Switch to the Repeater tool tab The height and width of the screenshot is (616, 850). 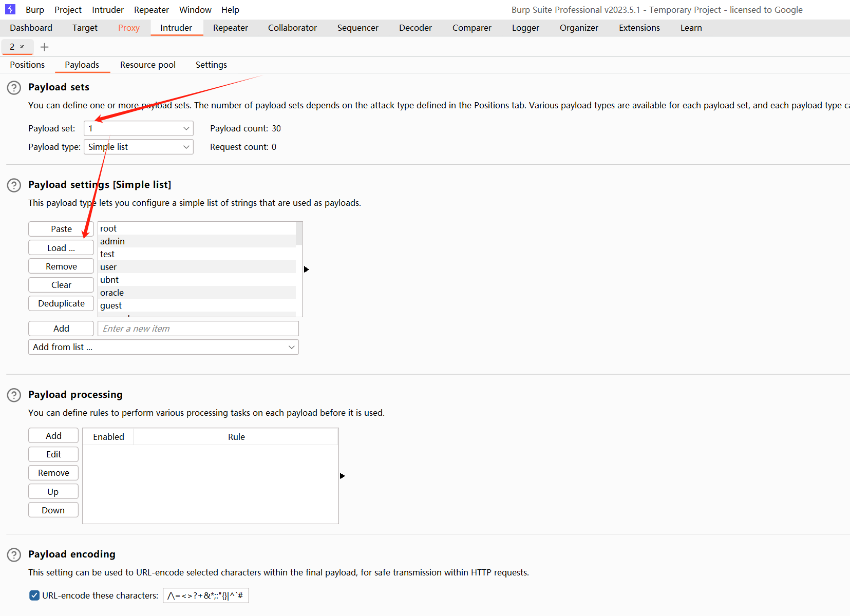click(x=231, y=28)
